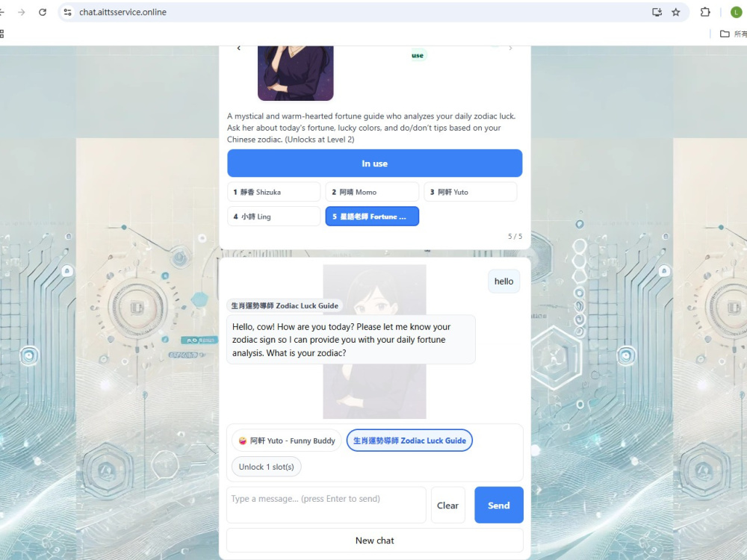The image size is (747, 560).
Task: Click the fortune guide description paragraph
Action: coord(371,128)
